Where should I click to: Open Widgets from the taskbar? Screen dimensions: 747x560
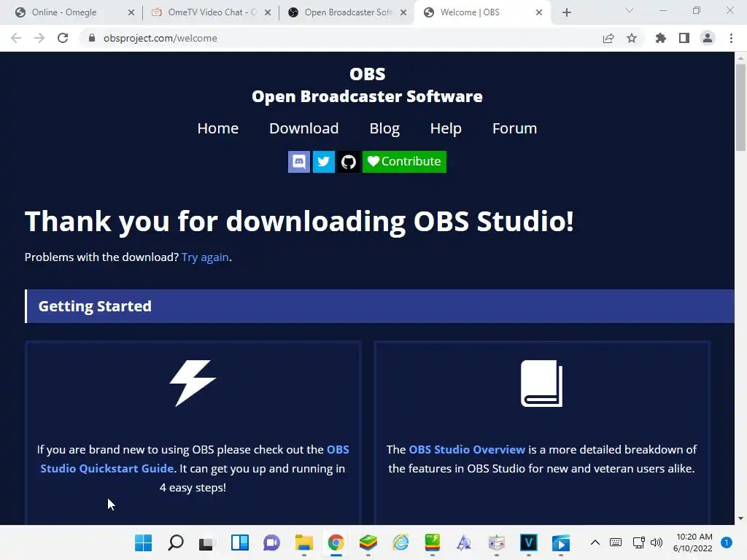[239, 542]
